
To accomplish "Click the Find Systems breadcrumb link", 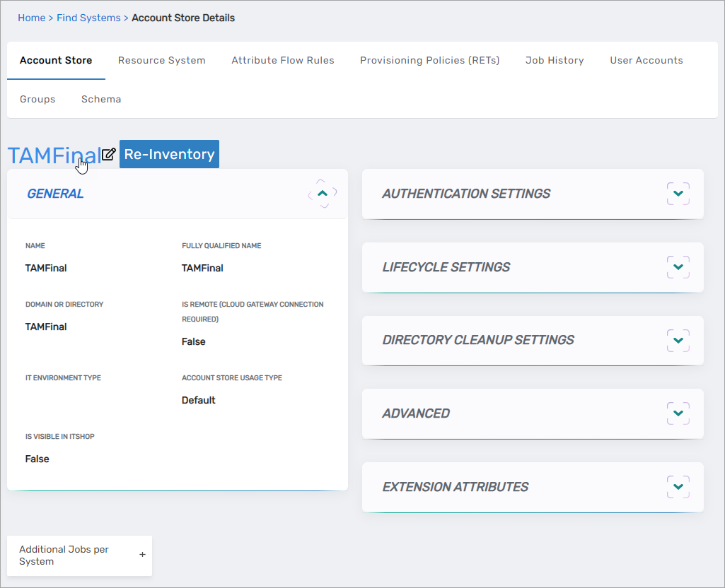I will pos(88,18).
